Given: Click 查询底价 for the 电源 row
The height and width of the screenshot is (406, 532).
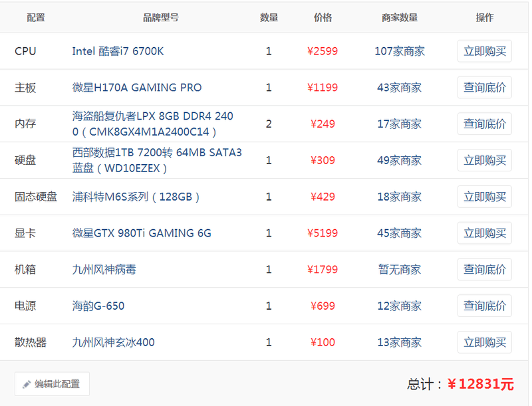Looking at the screenshot, I should [x=485, y=306].
